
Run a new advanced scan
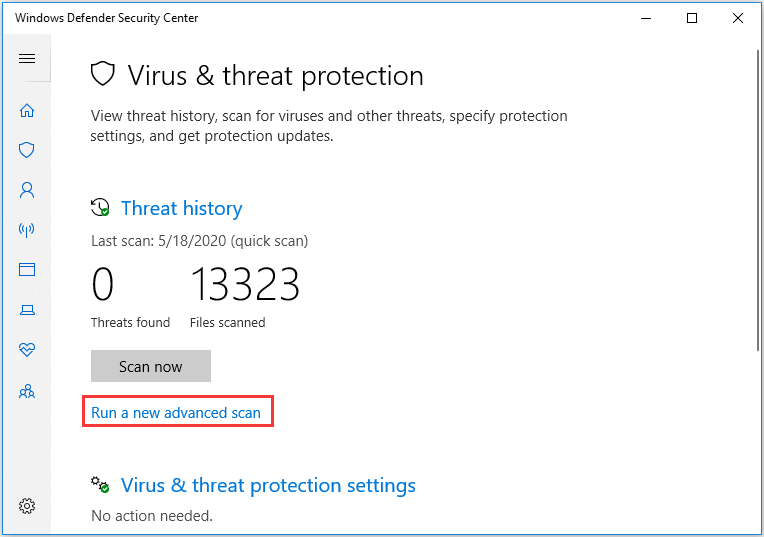(176, 413)
